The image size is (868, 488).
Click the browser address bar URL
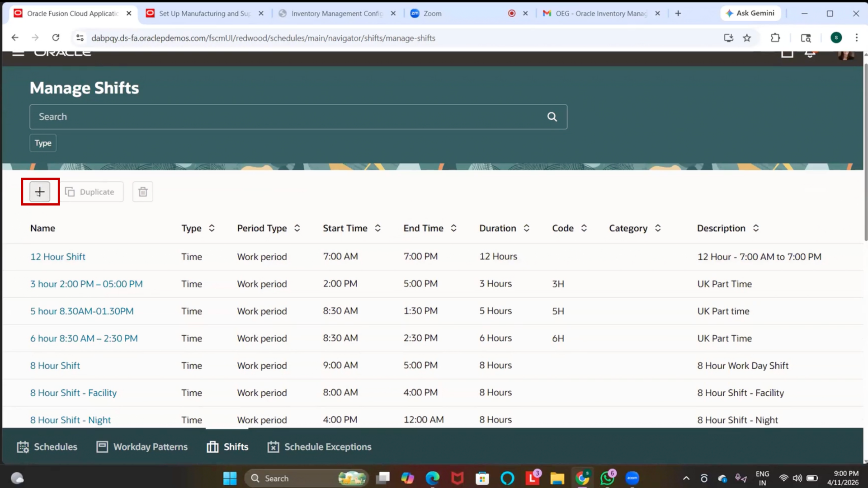[263, 38]
